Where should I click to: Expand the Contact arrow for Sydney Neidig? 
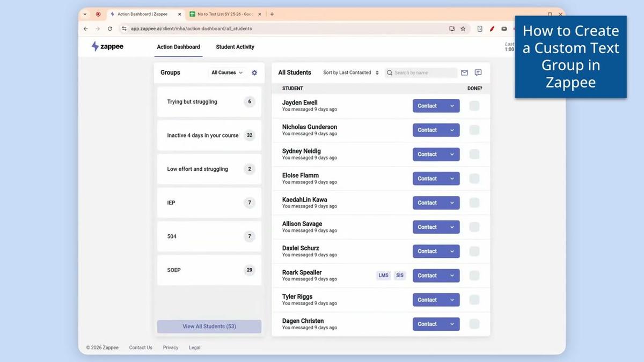[x=452, y=154]
